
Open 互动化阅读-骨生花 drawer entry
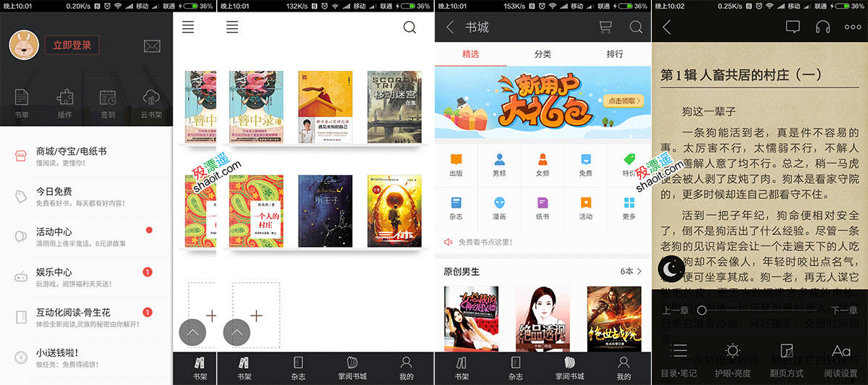pyautogui.click(x=87, y=317)
